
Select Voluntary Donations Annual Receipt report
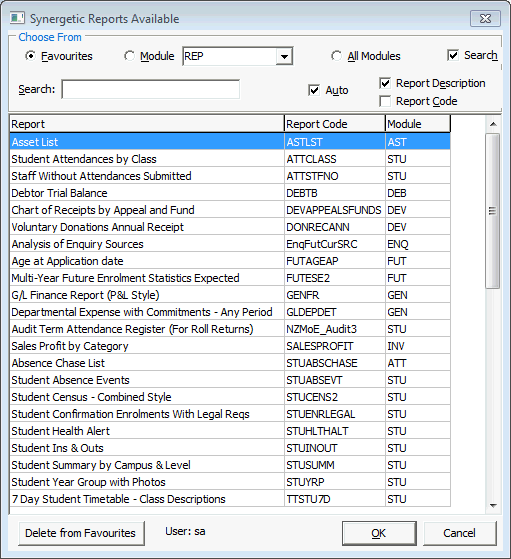230,227
